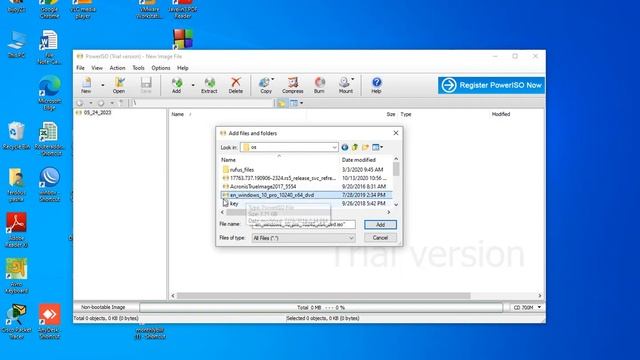Open the This PC desktop icon
The height and width of the screenshot is (360, 640).
16,44
